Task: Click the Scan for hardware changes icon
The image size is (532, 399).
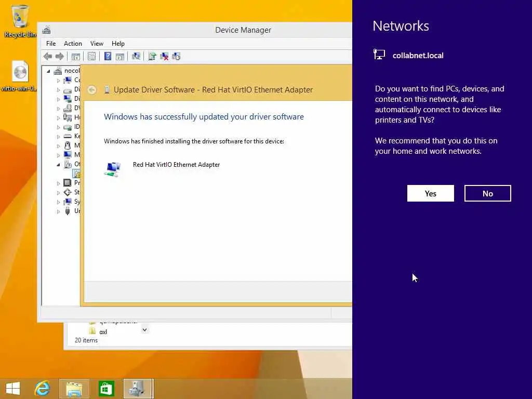Action: [x=136, y=56]
